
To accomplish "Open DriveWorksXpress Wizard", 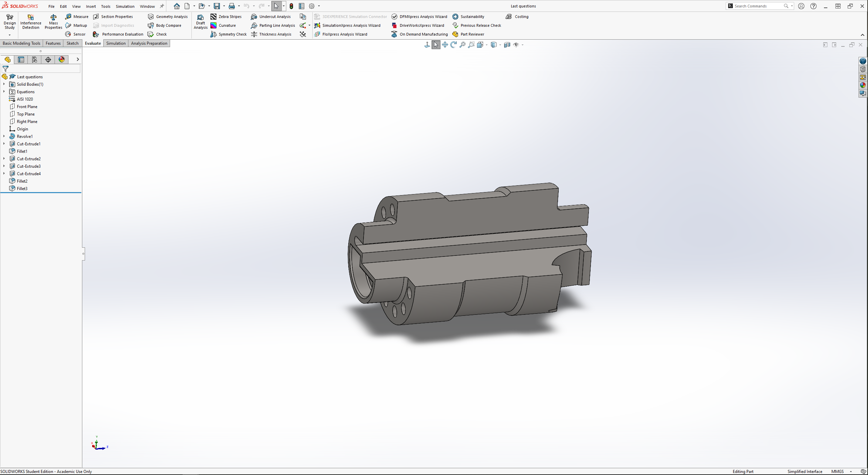I will pyautogui.click(x=418, y=25).
